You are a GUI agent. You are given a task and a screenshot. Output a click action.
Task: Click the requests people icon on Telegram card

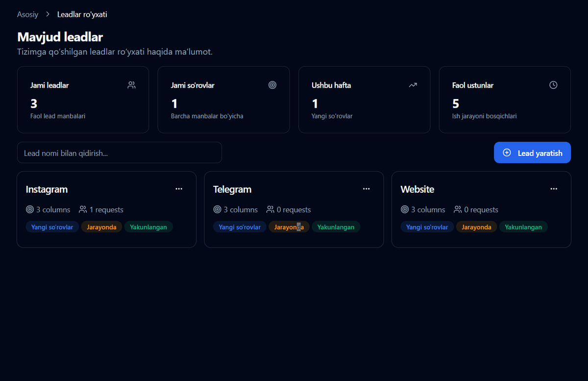(270, 209)
